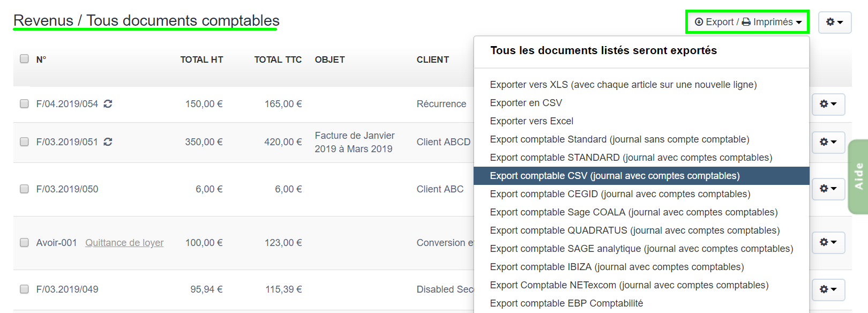868x313 pixels.
Task: Click client name Client ABCD
Action: pos(444,142)
